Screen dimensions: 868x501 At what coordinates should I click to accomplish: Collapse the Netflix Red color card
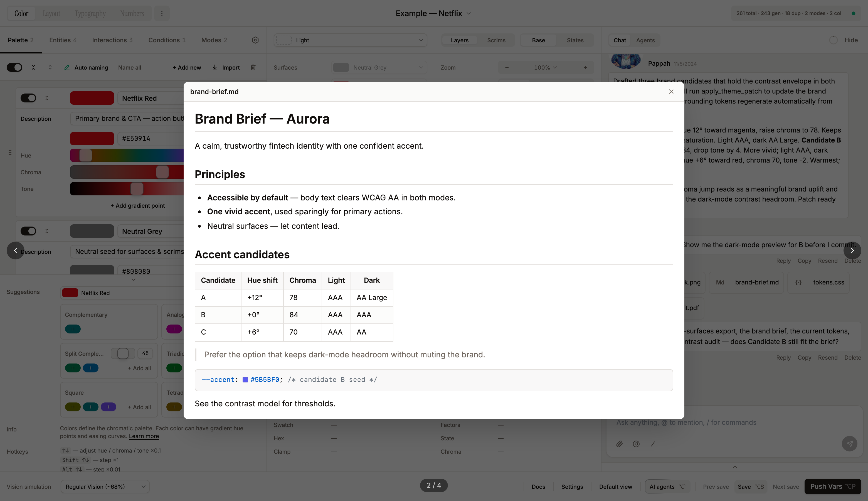(46, 98)
